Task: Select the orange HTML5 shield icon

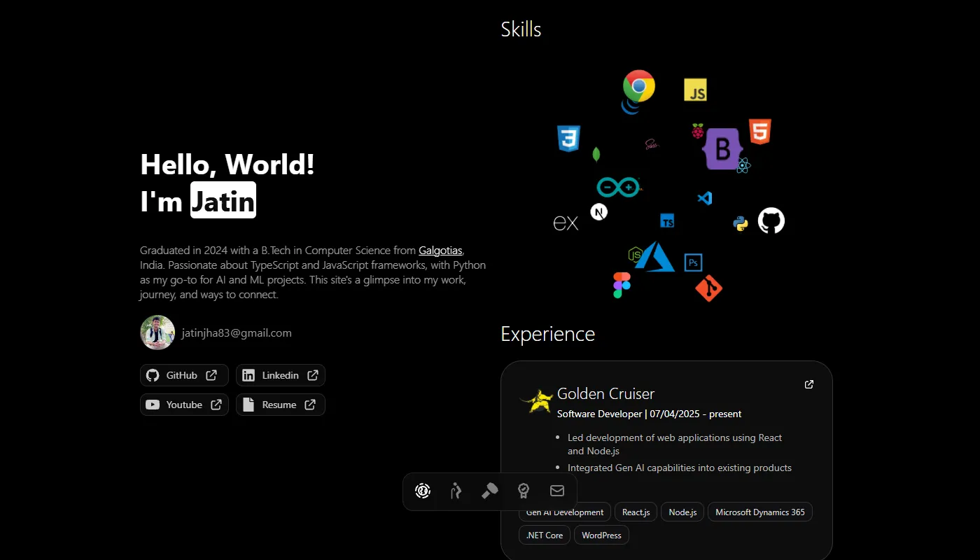Action: (759, 132)
